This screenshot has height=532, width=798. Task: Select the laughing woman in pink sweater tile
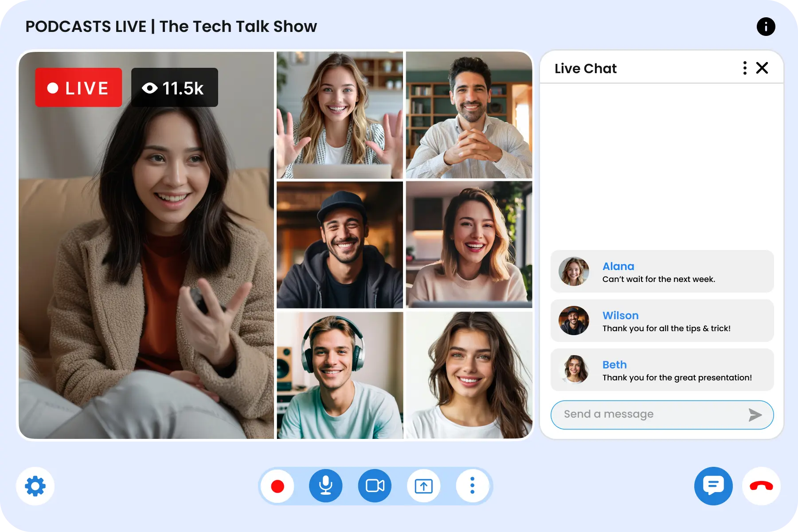coord(469,245)
